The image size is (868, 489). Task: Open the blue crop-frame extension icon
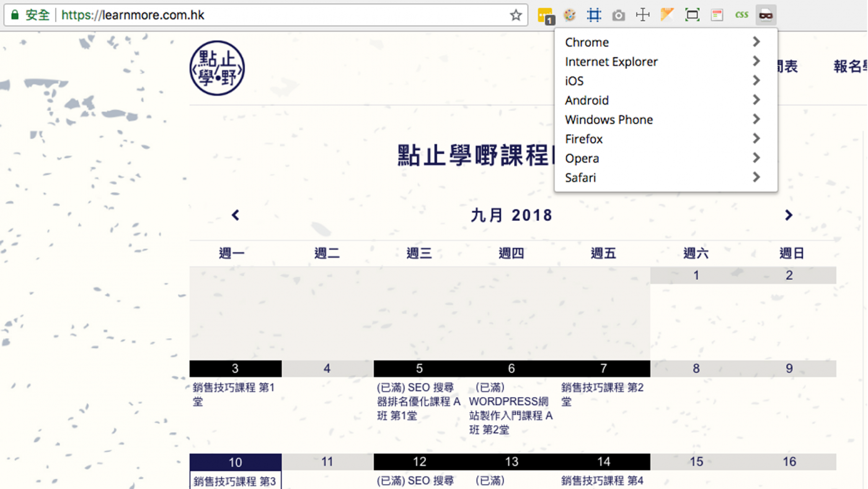point(594,16)
